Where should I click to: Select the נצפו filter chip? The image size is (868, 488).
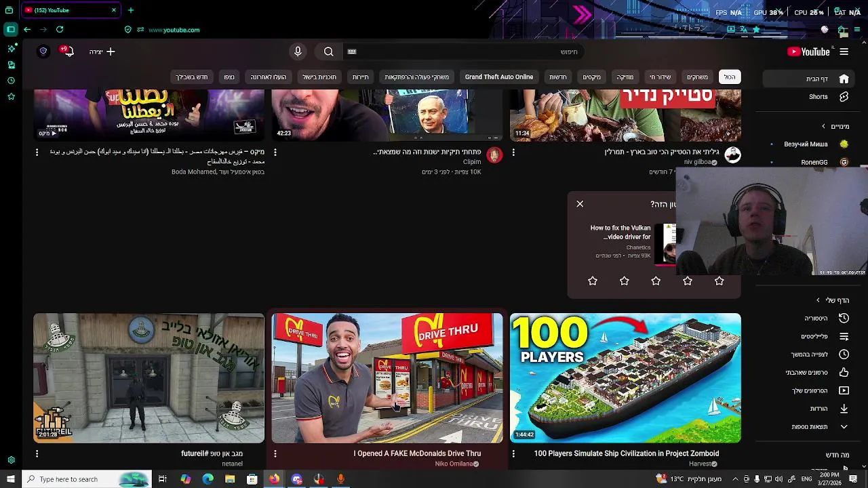(229, 77)
